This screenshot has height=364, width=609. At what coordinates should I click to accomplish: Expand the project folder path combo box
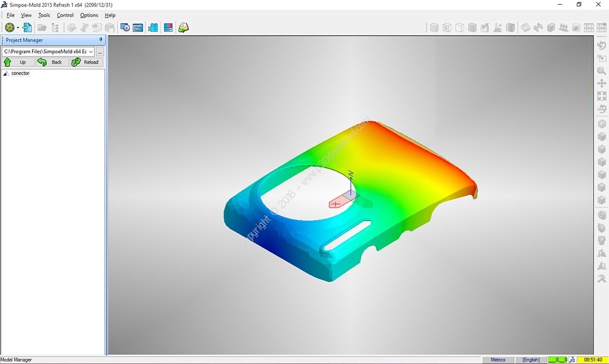(91, 52)
